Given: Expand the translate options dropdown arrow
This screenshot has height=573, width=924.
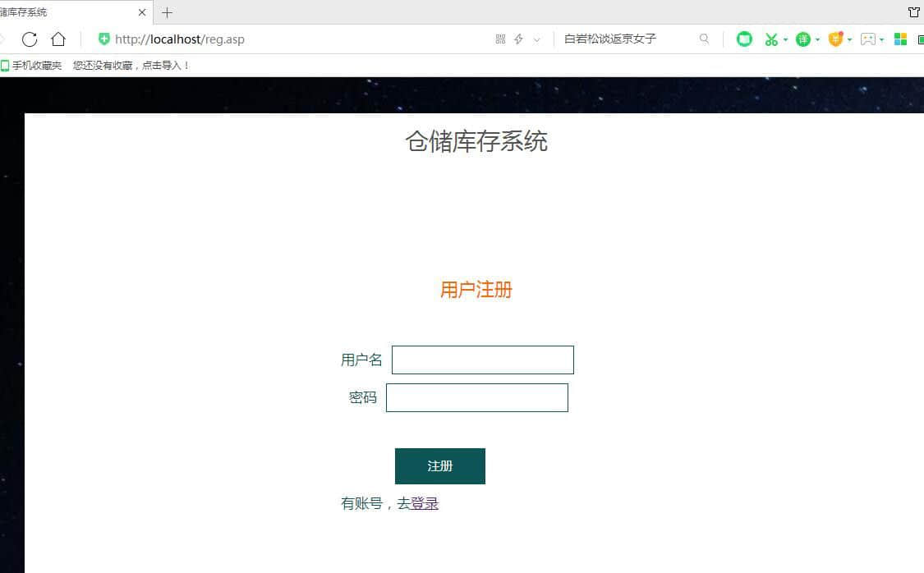Looking at the screenshot, I should click(x=817, y=39).
